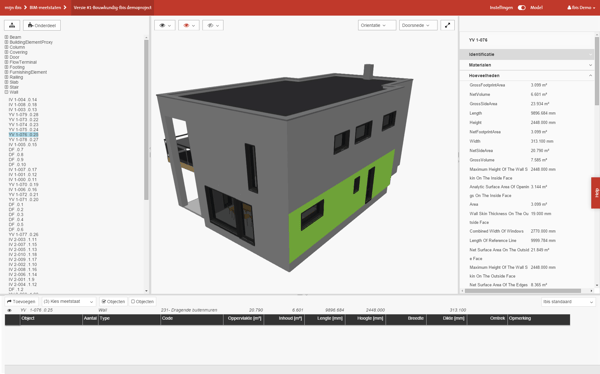The image size is (600, 374).
Task: Click the model structure icon button
Action: coord(12,25)
